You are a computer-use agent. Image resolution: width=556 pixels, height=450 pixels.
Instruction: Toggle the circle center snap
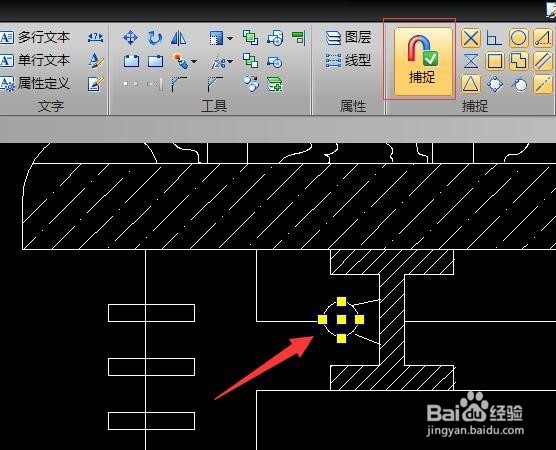click(518, 38)
